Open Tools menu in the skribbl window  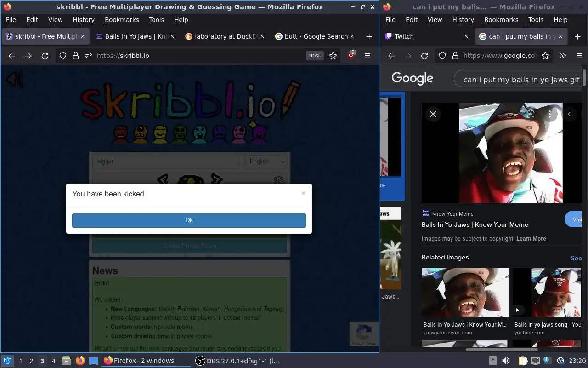point(156,20)
